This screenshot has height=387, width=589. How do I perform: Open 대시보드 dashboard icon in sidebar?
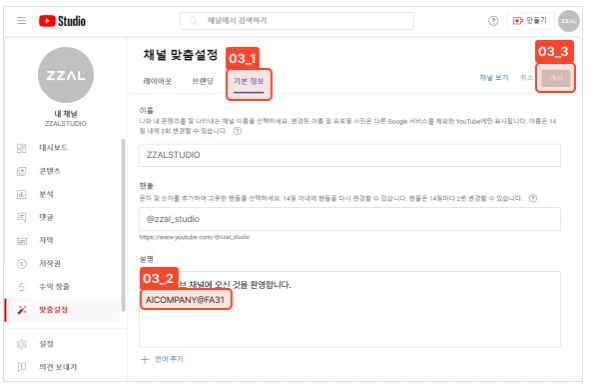pos(22,148)
